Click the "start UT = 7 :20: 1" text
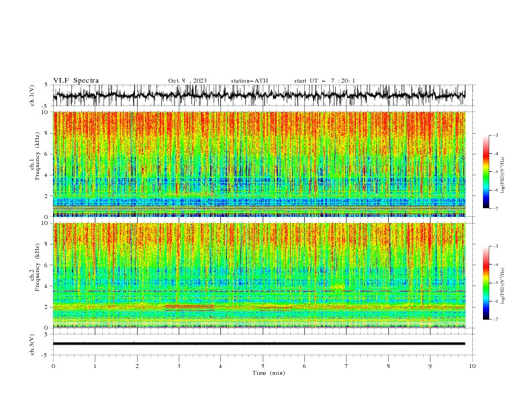This screenshot has height=411, width=532. coord(324,81)
